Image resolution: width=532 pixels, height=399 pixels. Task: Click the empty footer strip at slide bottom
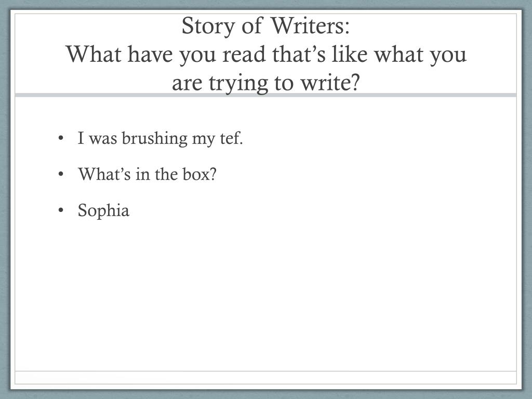(x=265, y=378)
